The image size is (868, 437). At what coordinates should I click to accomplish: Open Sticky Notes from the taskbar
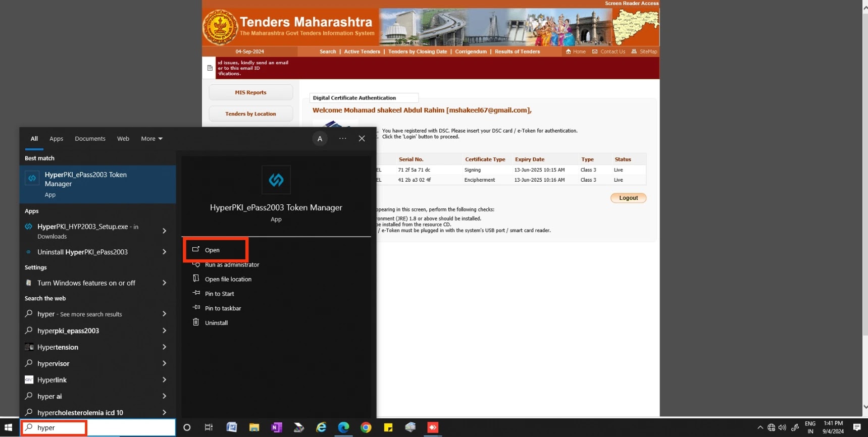pos(388,427)
